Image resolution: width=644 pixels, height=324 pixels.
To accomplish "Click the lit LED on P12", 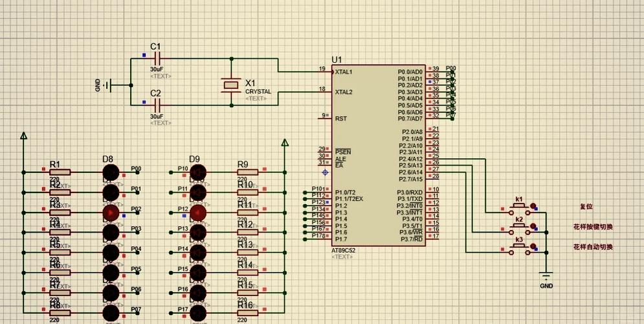I will click(198, 213).
